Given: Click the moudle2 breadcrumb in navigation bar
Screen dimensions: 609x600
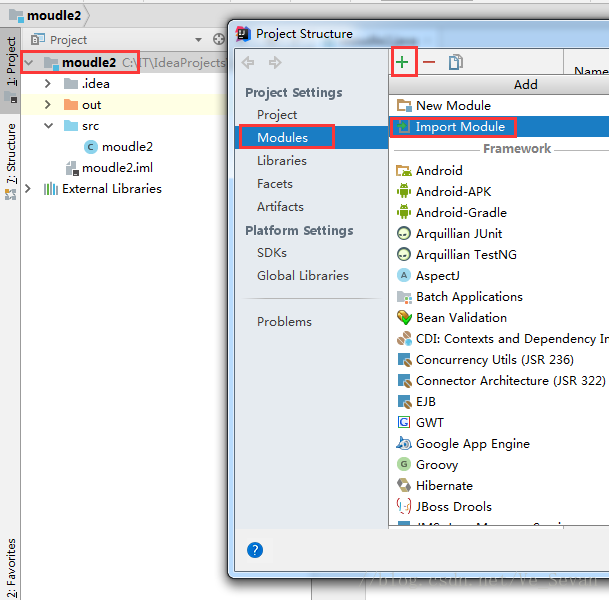Looking at the screenshot, I should click(x=46, y=16).
